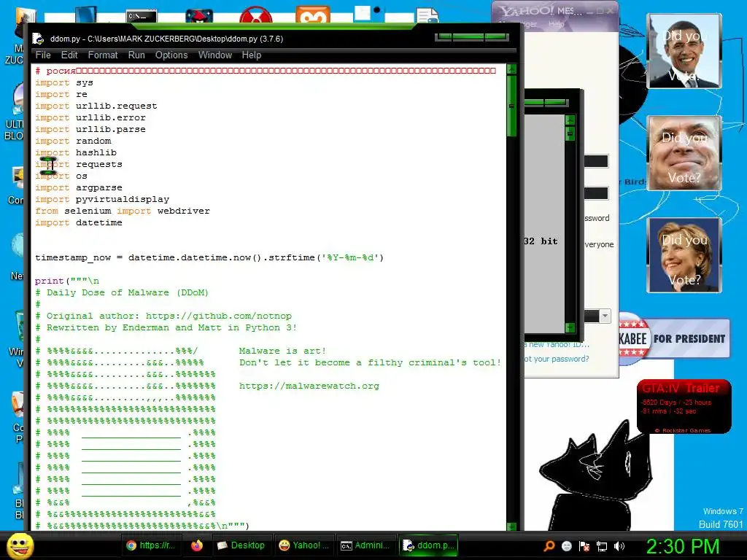The height and width of the screenshot is (560, 747).
Task: Open Firefox from the taskbar
Action: point(197,545)
